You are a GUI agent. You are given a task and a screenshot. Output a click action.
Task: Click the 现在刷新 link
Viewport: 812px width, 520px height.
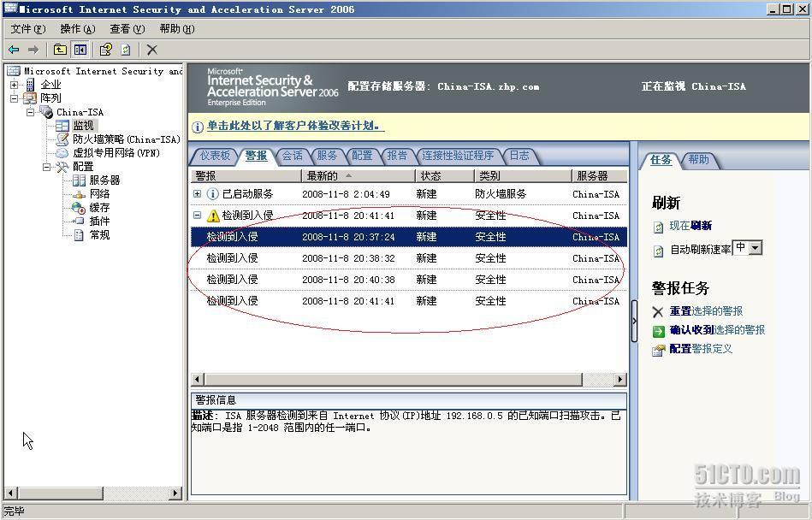[690, 226]
